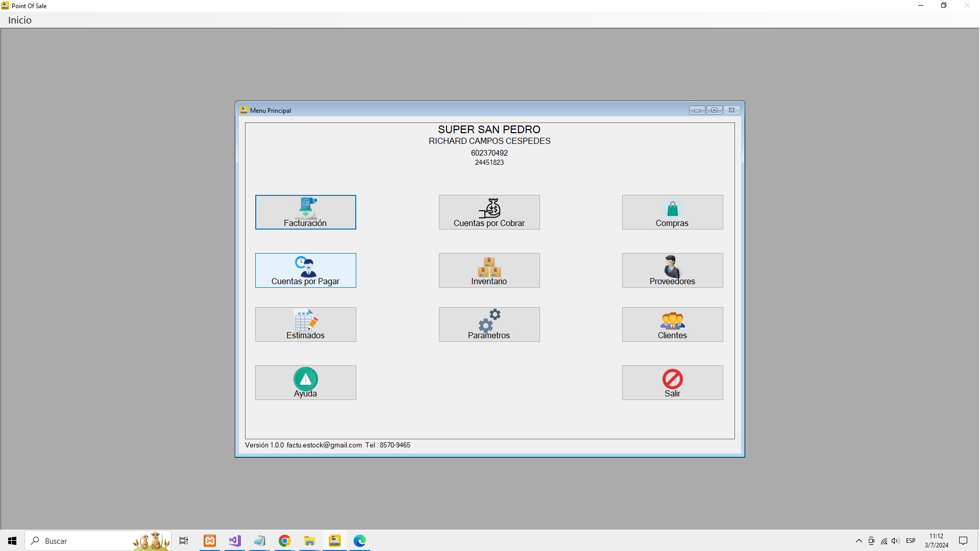Open the Windows Start menu
Screen dimensions: 980x551
(x=12, y=541)
